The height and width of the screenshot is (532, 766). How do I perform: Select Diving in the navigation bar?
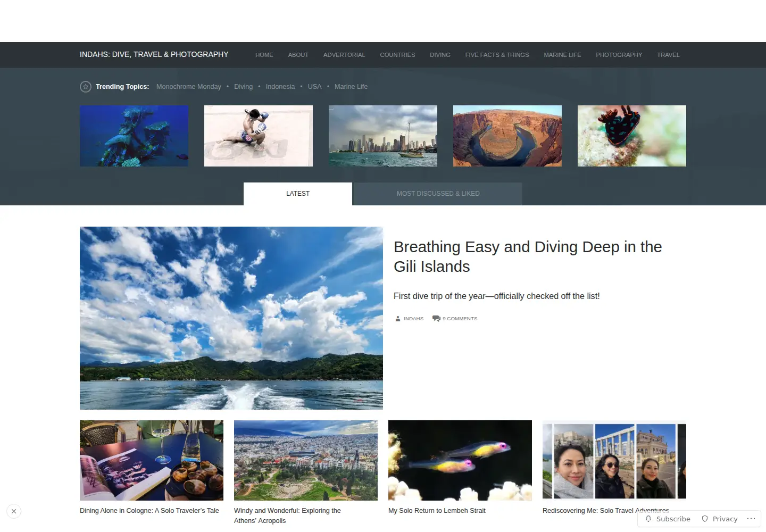(440, 55)
